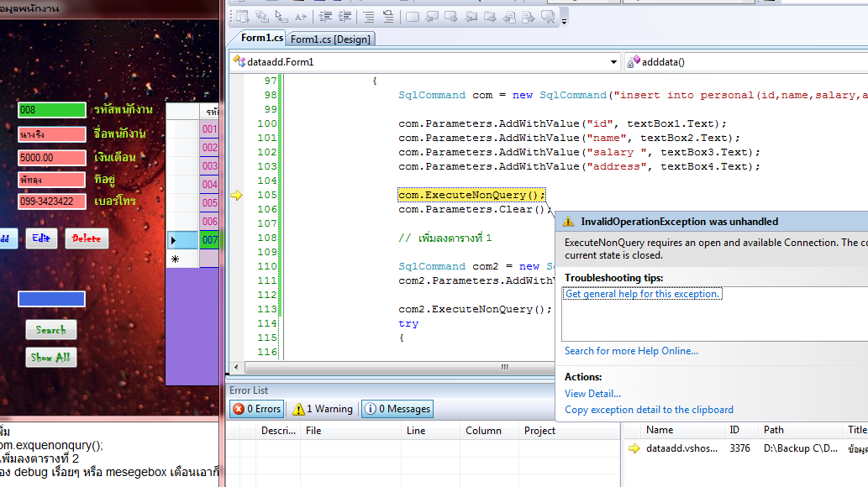Viewport: 868px width, 487px height.
Task: Click Uncomment selected lines icon
Action: [x=388, y=17]
